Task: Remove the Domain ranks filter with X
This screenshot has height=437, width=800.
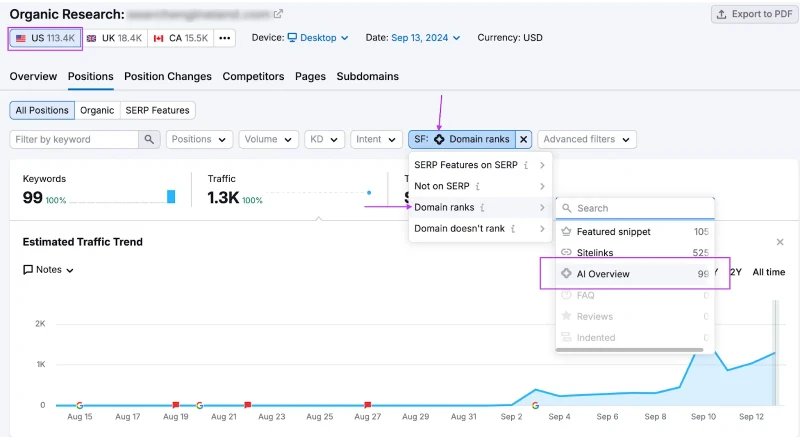Action: pos(523,139)
